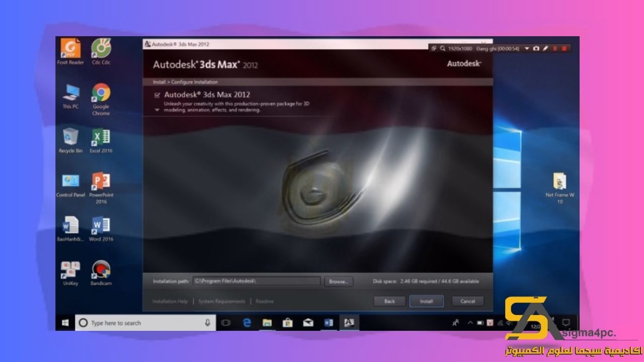Image resolution: width=644 pixels, height=362 pixels.
Task: Switch to Word in the taskbar
Action: (x=329, y=323)
